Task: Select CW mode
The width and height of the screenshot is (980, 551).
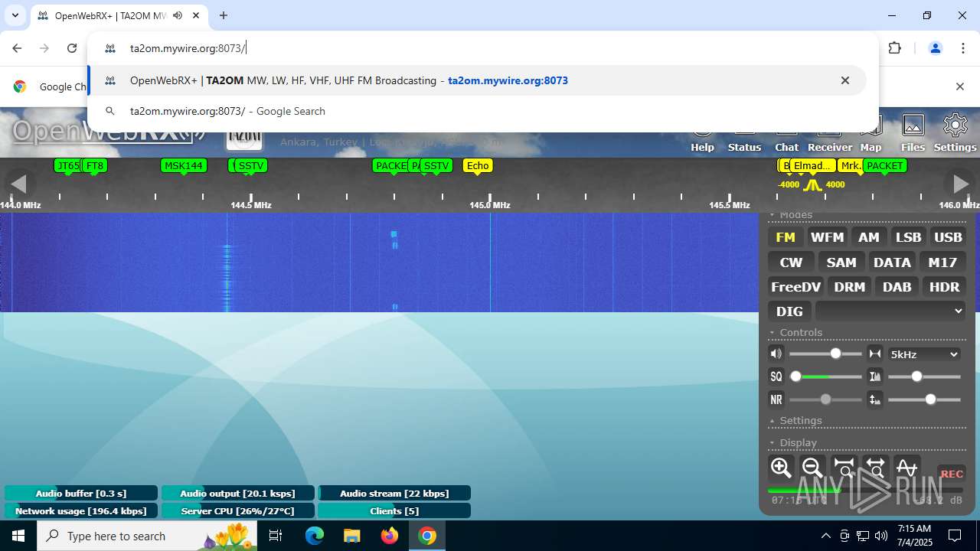Action: pos(791,262)
